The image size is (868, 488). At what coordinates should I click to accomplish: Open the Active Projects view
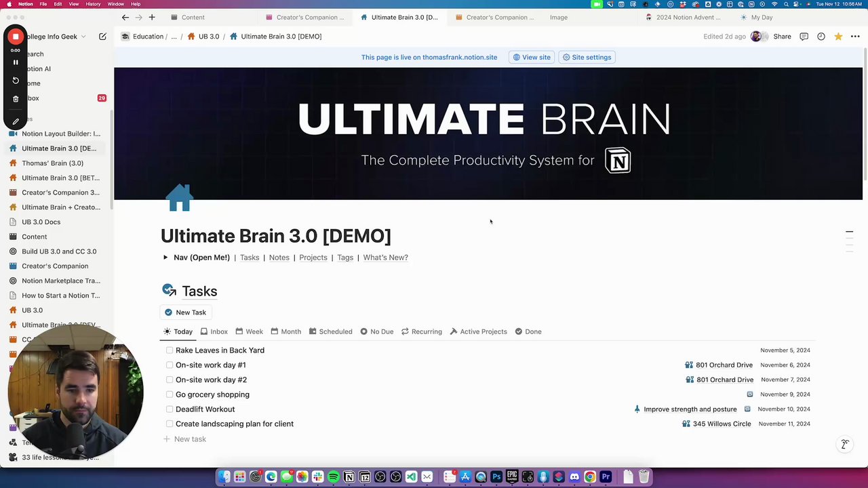tap(478, 331)
